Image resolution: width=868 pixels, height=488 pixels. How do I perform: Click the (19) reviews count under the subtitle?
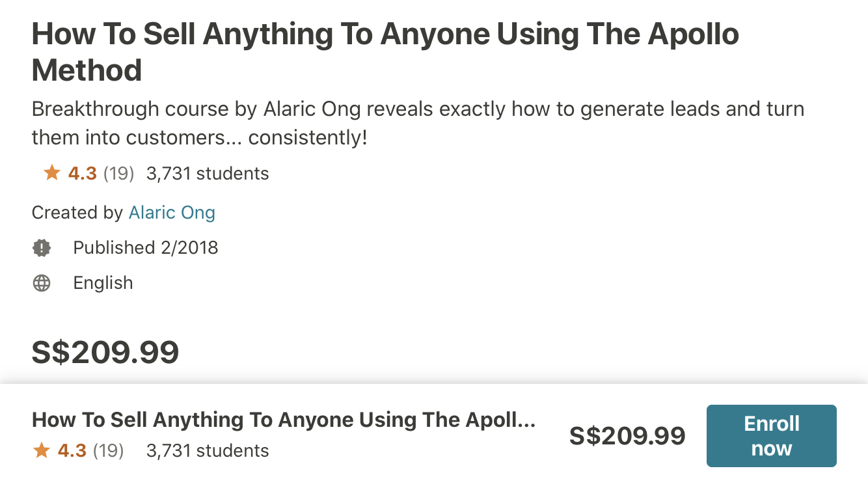tap(118, 174)
